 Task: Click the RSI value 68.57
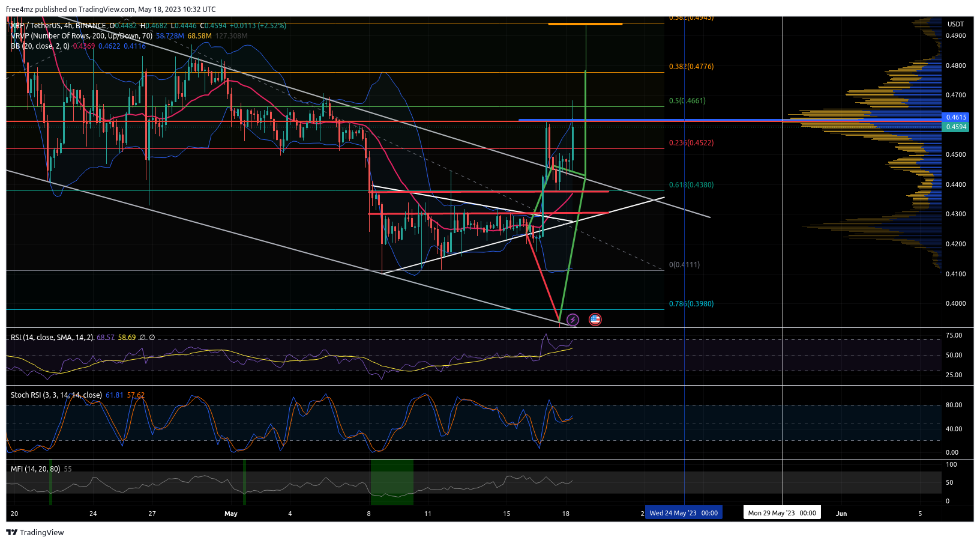tap(106, 338)
